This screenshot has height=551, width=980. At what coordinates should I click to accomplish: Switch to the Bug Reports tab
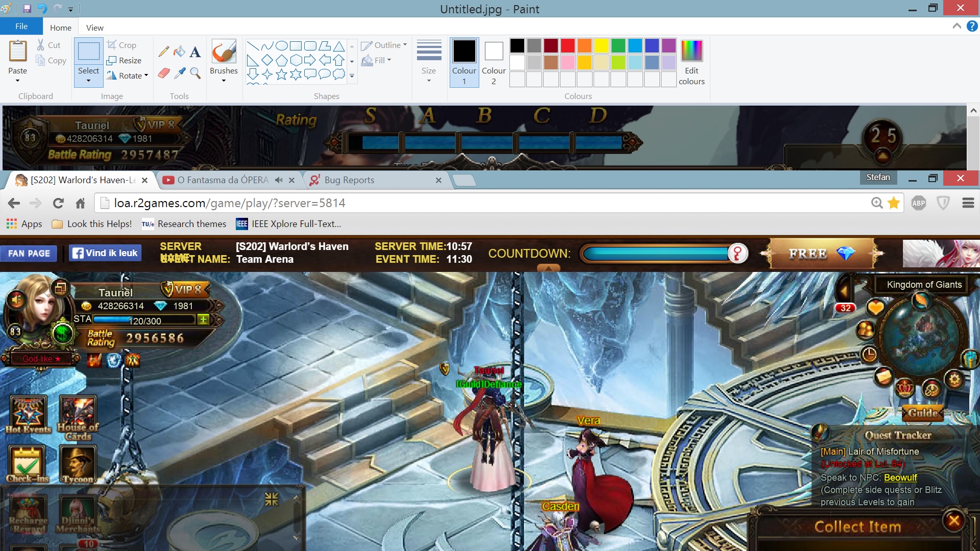[349, 180]
